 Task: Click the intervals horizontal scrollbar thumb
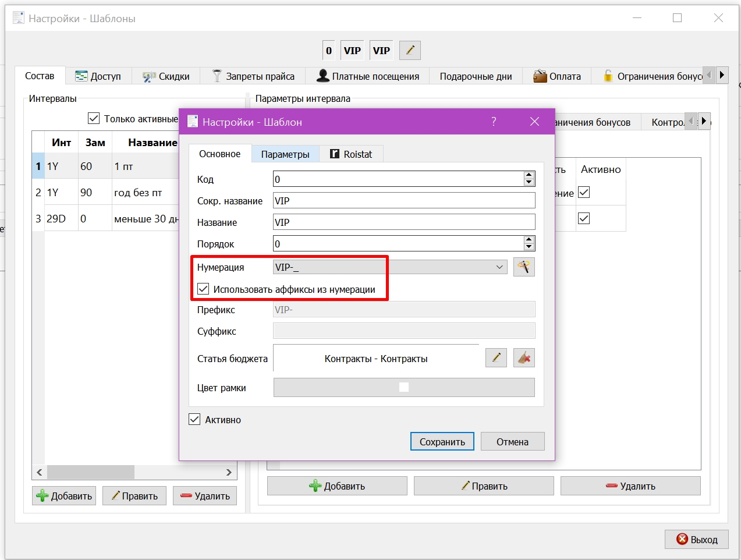pos(91,472)
